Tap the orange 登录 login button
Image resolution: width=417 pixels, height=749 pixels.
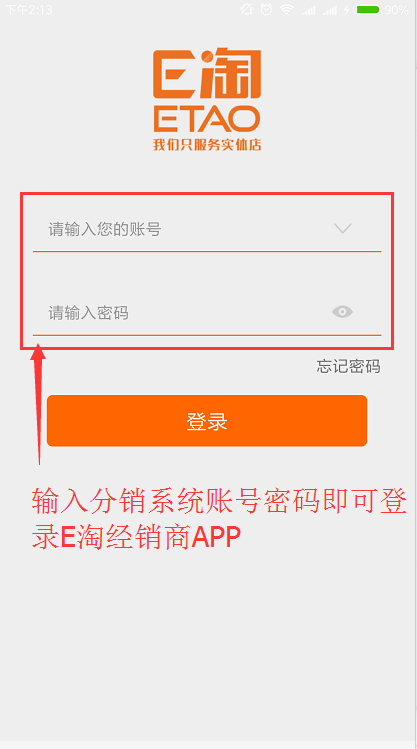pyautogui.click(x=207, y=421)
